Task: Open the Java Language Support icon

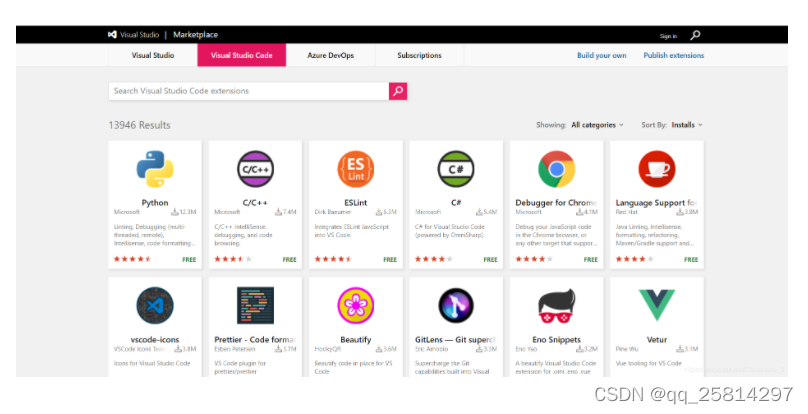Action: [657, 169]
